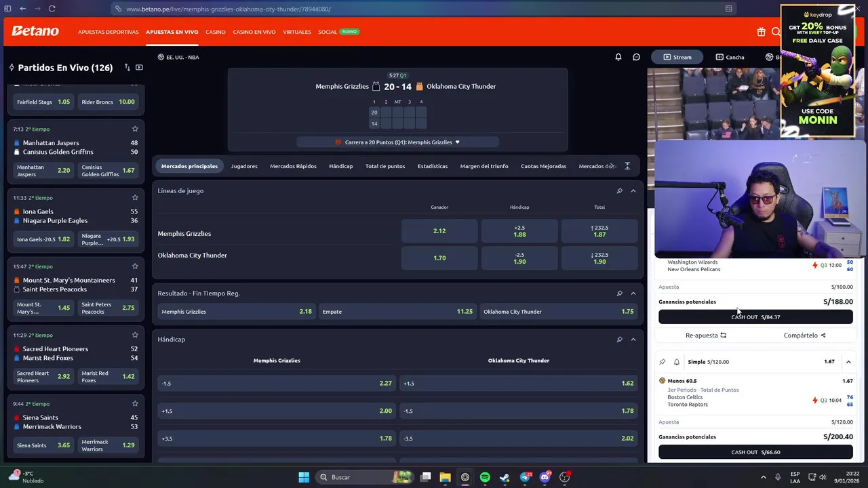
Task: Favorite the Mount St. Mary's match star
Action: point(135,266)
